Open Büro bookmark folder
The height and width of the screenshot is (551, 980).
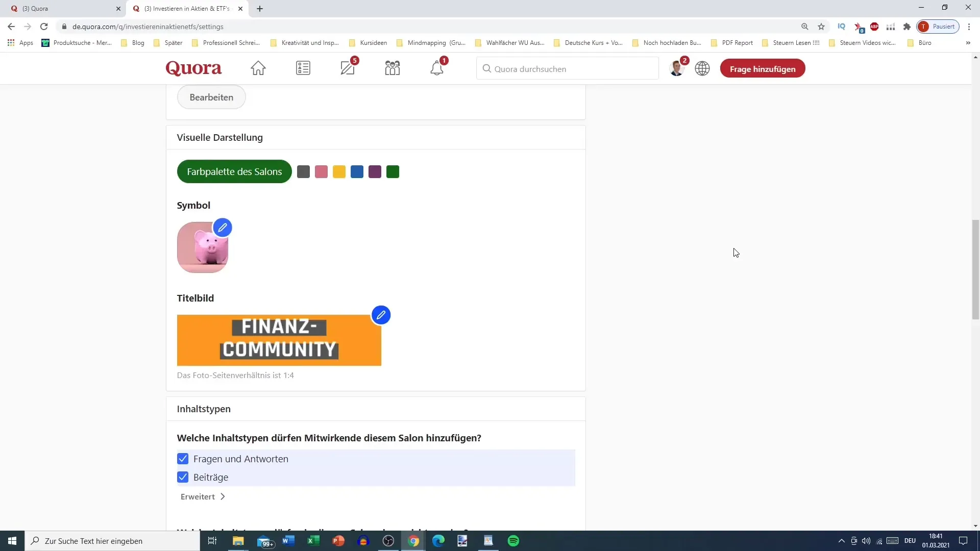pos(919,43)
